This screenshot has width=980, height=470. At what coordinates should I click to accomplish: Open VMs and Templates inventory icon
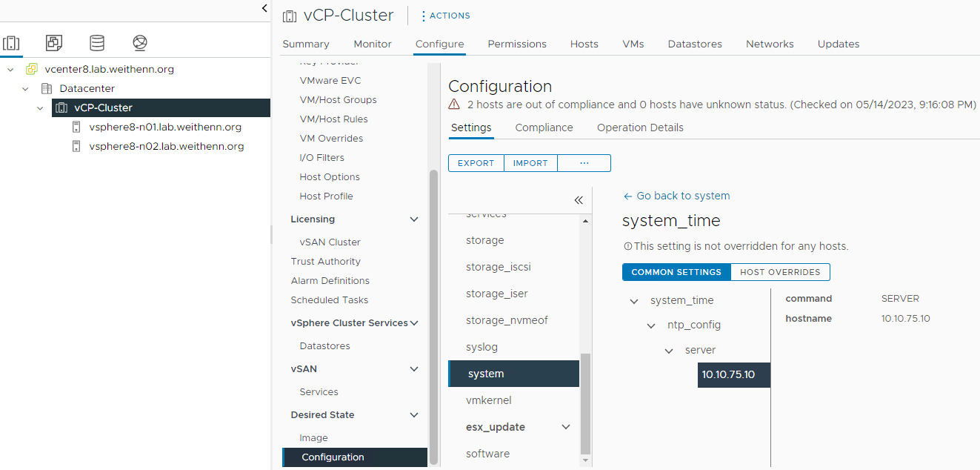click(54, 42)
